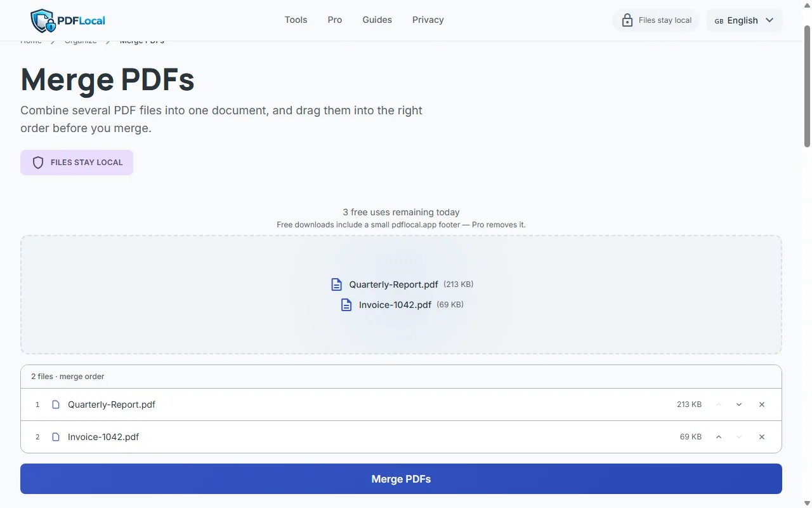812x508 pixels.
Task: Click Quarterly-Report.pdf filename in drop zone
Action: 393,284
